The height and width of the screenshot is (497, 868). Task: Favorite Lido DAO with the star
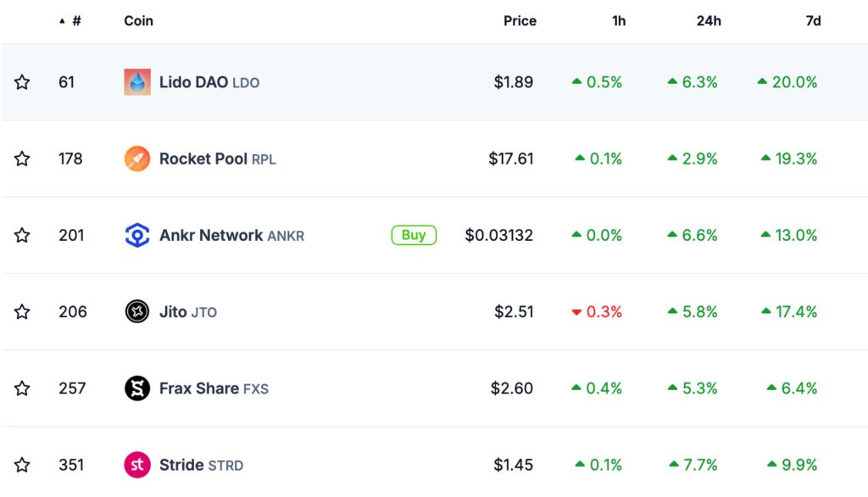22,82
